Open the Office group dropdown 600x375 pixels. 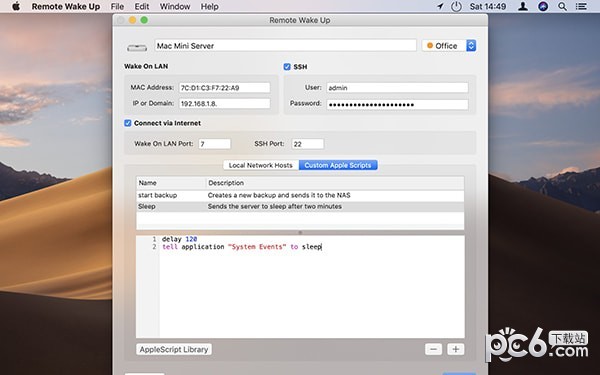(x=449, y=46)
